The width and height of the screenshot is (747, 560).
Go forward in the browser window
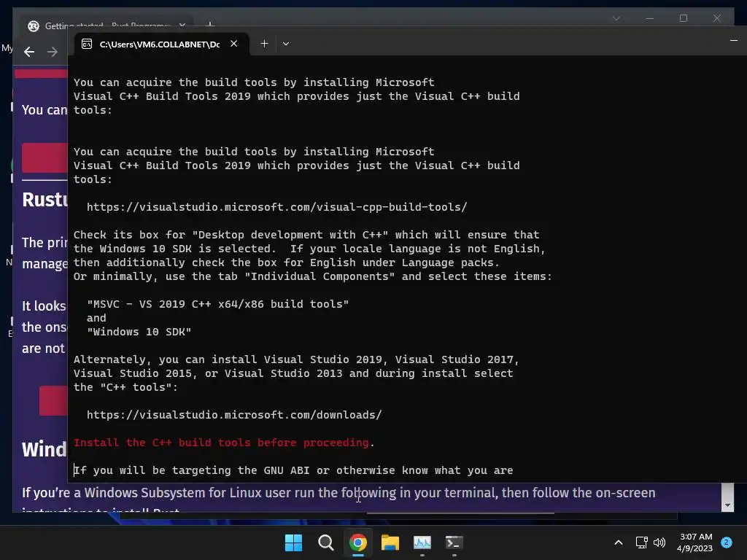pyautogui.click(x=53, y=52)
